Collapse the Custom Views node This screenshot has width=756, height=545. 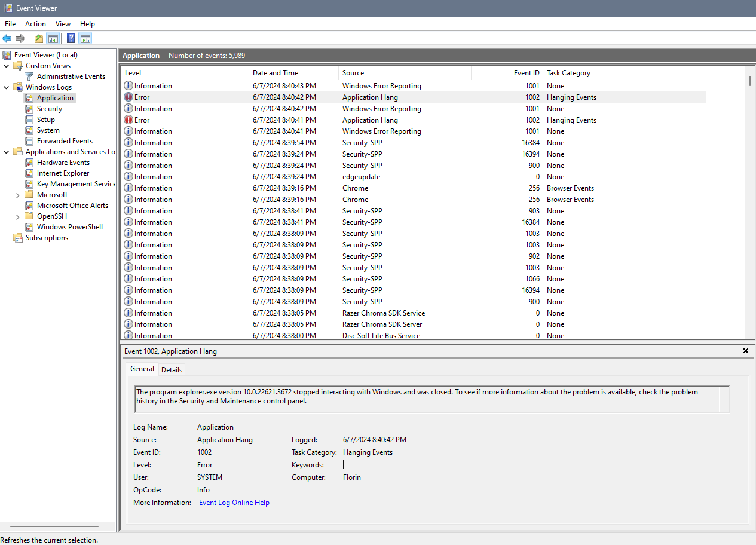(7, 66)
